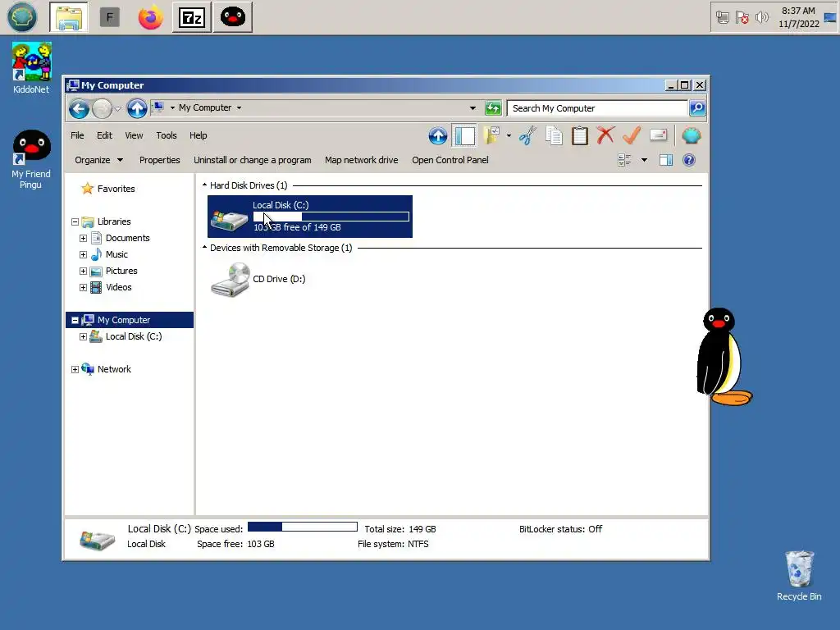Expand the Music library node
840x630 pixels.
click(83, 254)
